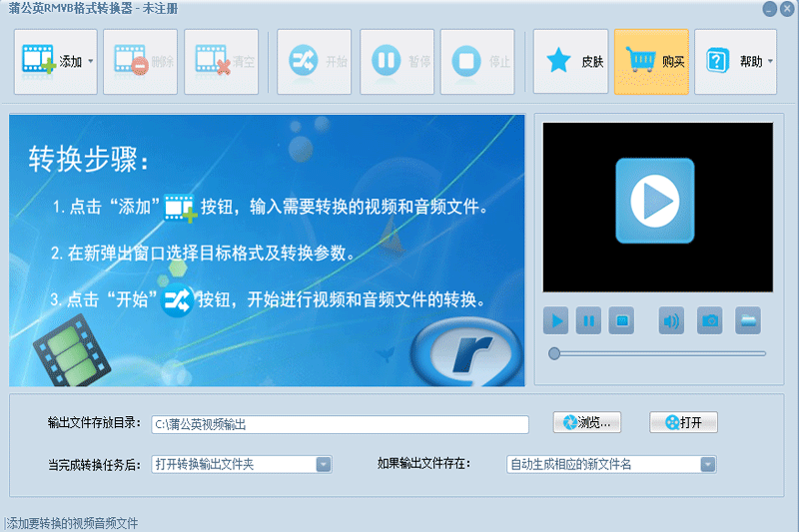The image size is (799, 532).
Task: Click the preview seek slider handle
Action: click(x=554, y=353)
